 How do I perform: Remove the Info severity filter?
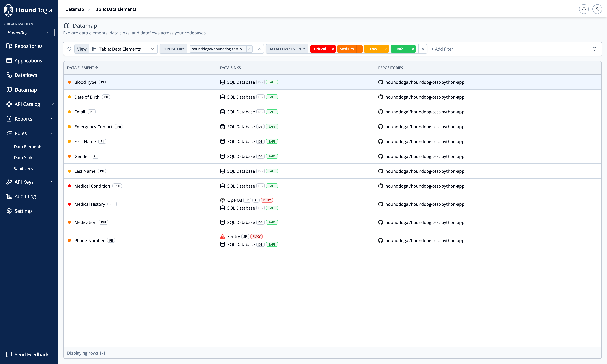413,49
